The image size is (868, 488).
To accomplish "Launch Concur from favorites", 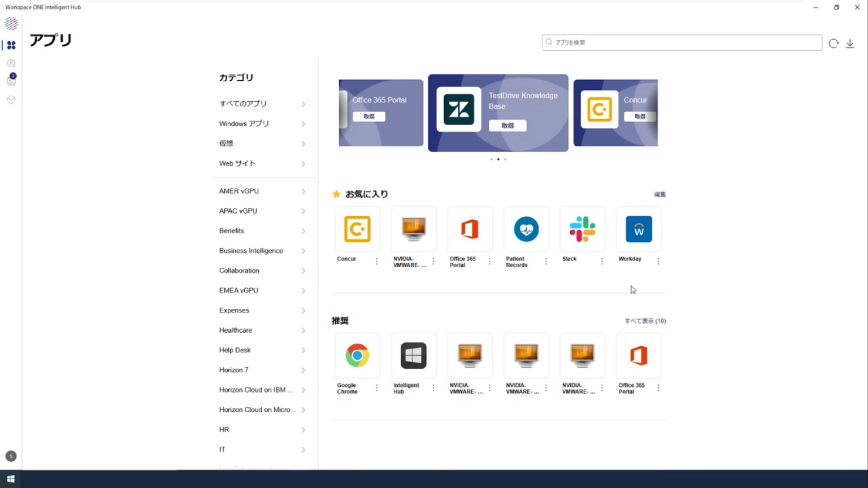I will pos(357,229).
